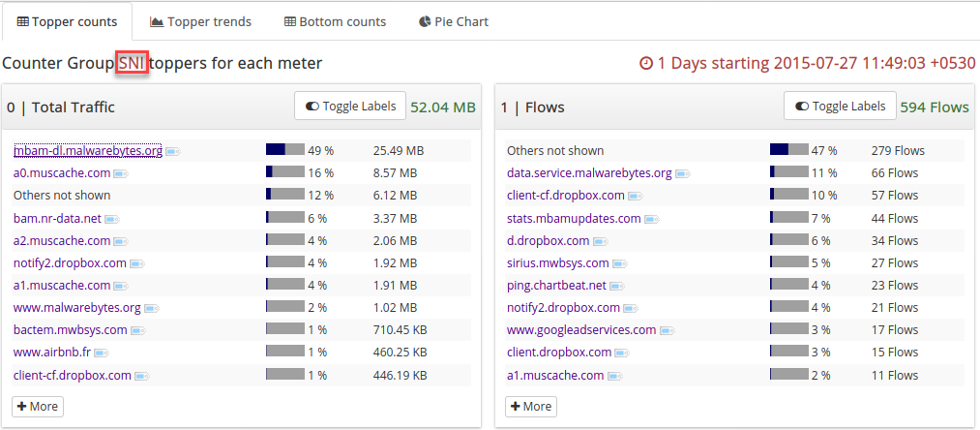Click the tag icon next to sirius.mwbsys.com
Screen dimensions: 980x430
pyautogui.click(x=620, y=264)
